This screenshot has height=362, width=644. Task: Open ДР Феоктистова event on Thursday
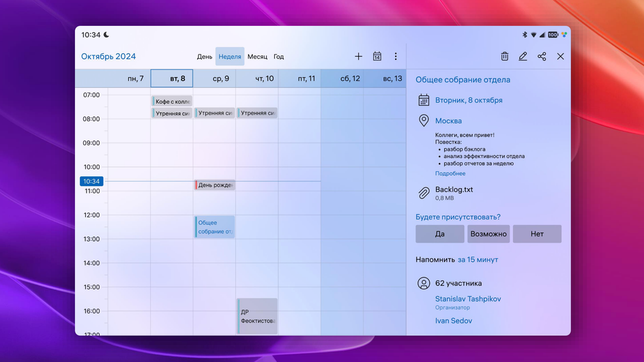[257, 316]
